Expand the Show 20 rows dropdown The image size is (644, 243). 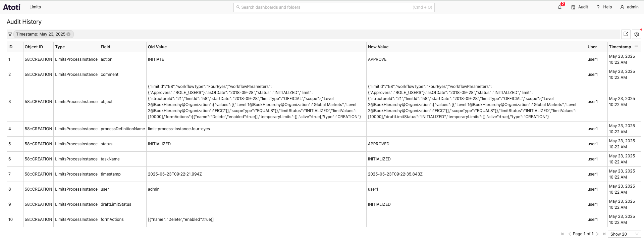[624, 234]
